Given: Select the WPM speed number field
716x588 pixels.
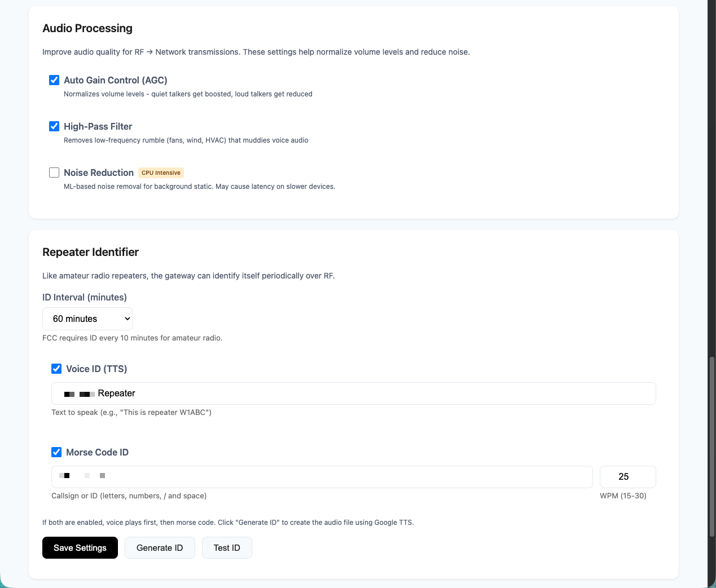Looking at the screenshot, I should tap(627, 477).
